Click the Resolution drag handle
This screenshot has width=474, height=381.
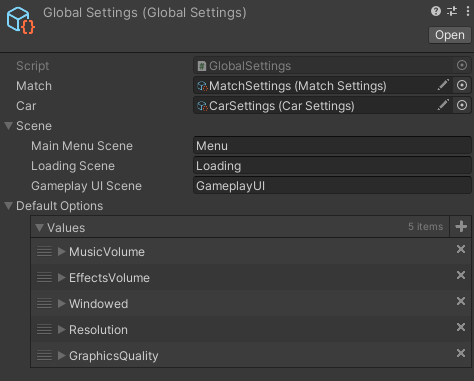[44, 329]
